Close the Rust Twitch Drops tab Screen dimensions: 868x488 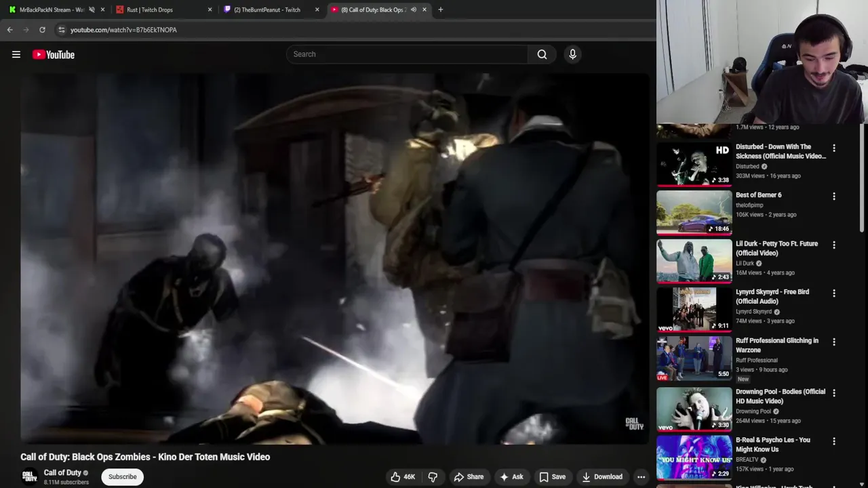pos(210,9)
